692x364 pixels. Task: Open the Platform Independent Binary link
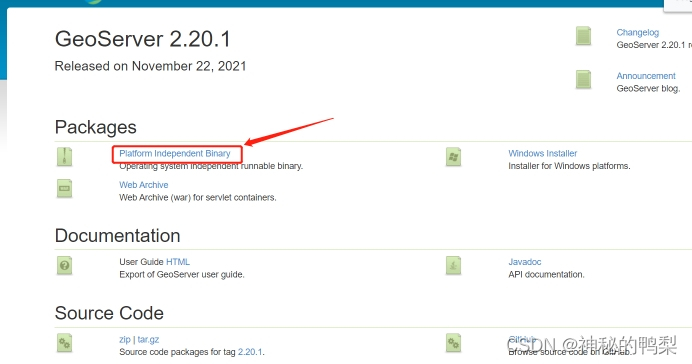point(175,154)
